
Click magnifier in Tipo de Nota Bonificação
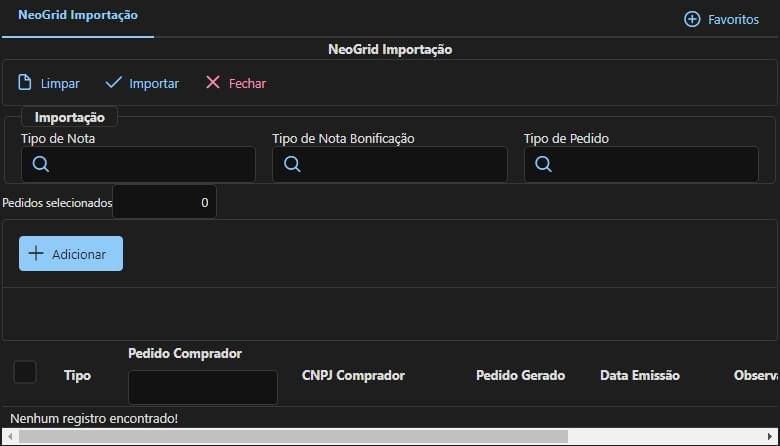click(292, 165)
